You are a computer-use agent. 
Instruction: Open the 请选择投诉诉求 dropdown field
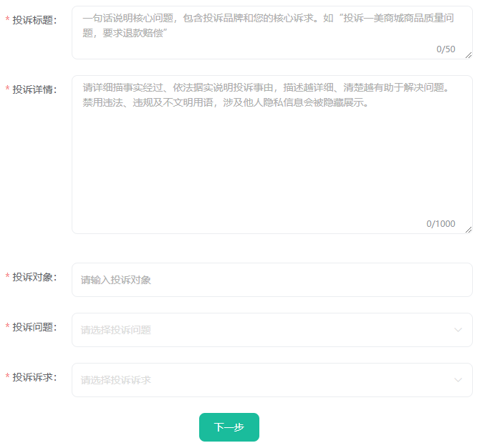[x=265, y=380]
